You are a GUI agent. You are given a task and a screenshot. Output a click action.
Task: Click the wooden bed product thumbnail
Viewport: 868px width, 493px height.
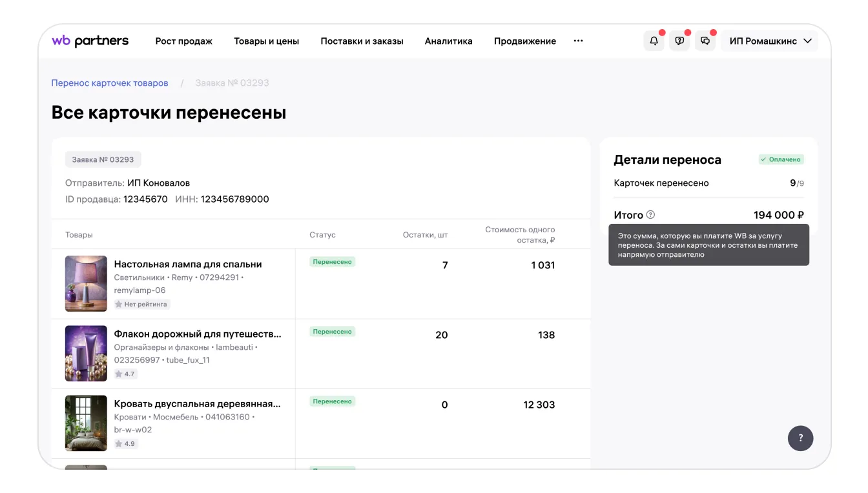[86, 423]
